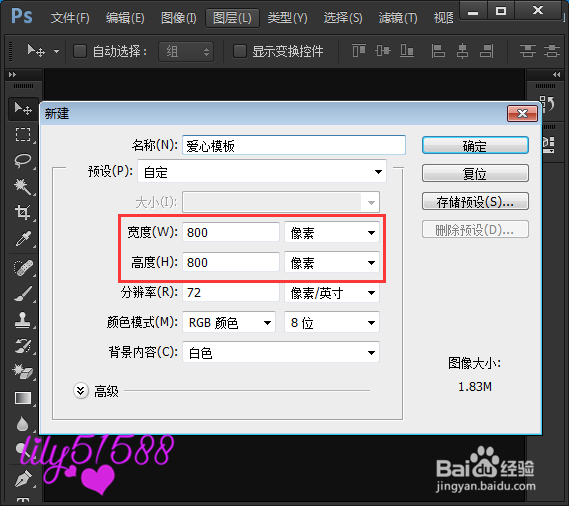569x506 pixels.
Task: Open the 图像(I) menu
Action: pos(179,18)
